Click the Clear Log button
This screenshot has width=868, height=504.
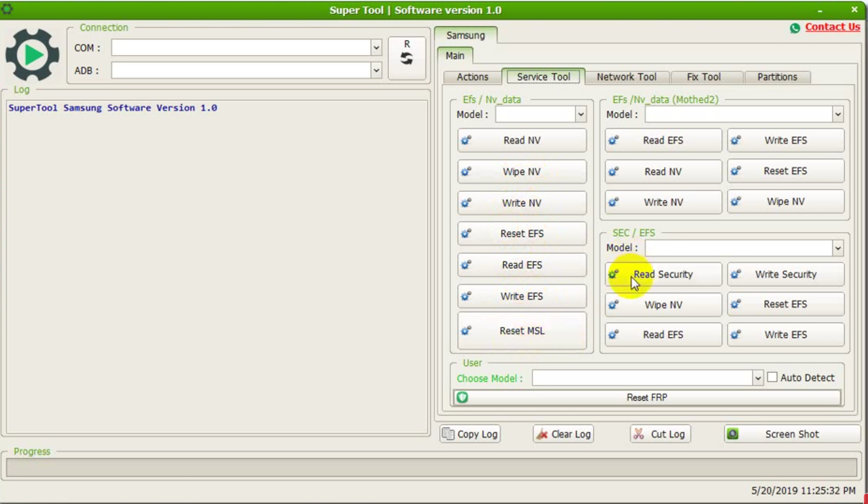(x=563, y=435)
